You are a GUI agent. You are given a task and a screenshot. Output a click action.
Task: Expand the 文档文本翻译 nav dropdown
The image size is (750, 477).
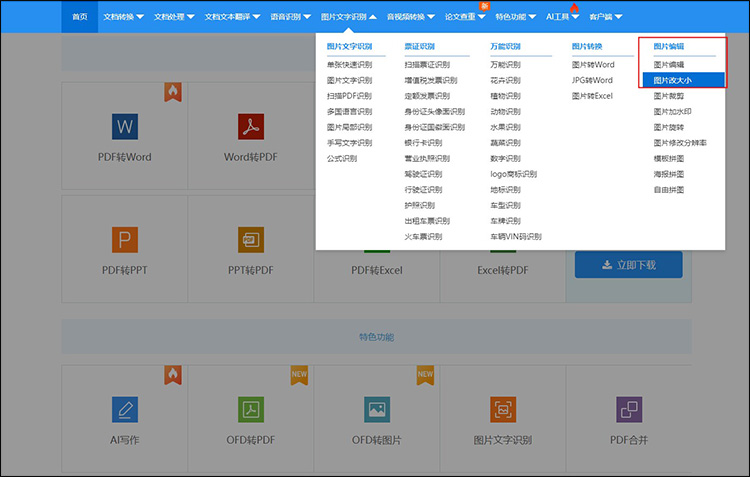[x=232, y=17]
